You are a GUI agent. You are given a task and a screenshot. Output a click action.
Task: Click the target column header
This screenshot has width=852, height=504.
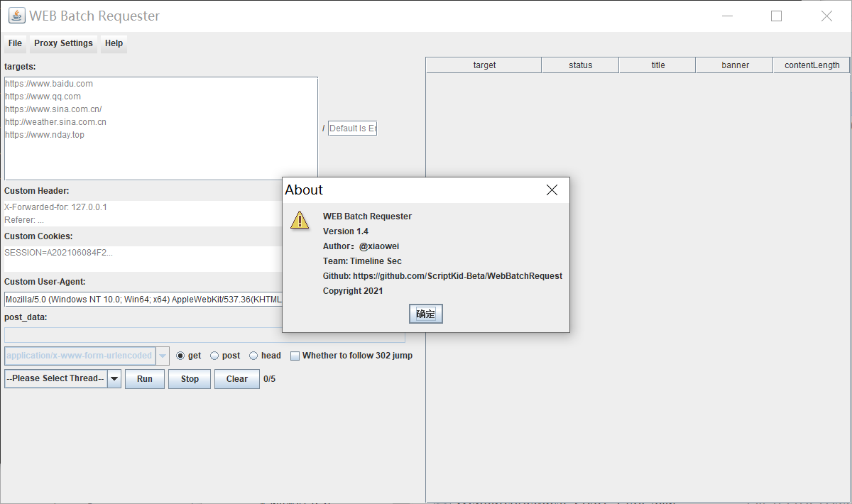484,65
